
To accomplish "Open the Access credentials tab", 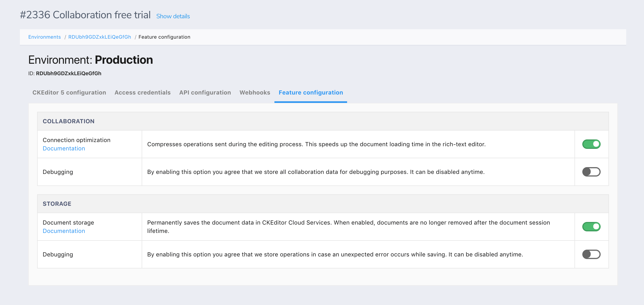I will coord(142,93).
